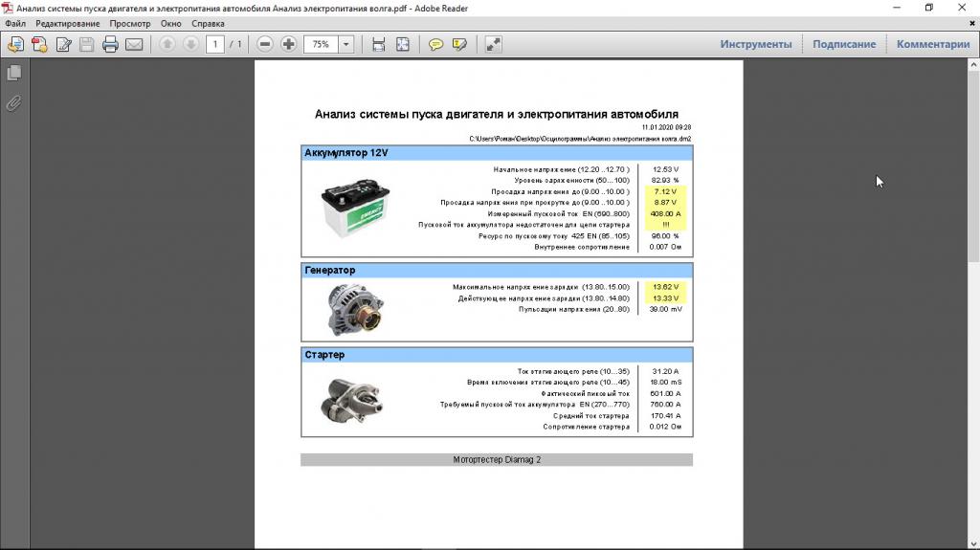980x550 pixels.
Task: Open the zoom level dropdown arrow
Action: click(x=345, y=44)
